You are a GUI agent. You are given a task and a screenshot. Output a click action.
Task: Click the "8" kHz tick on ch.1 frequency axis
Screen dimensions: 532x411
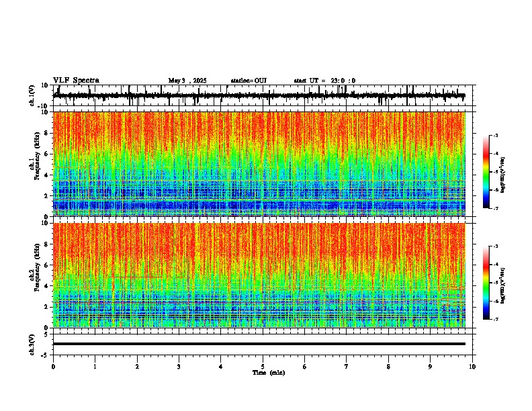pos(47,133)
